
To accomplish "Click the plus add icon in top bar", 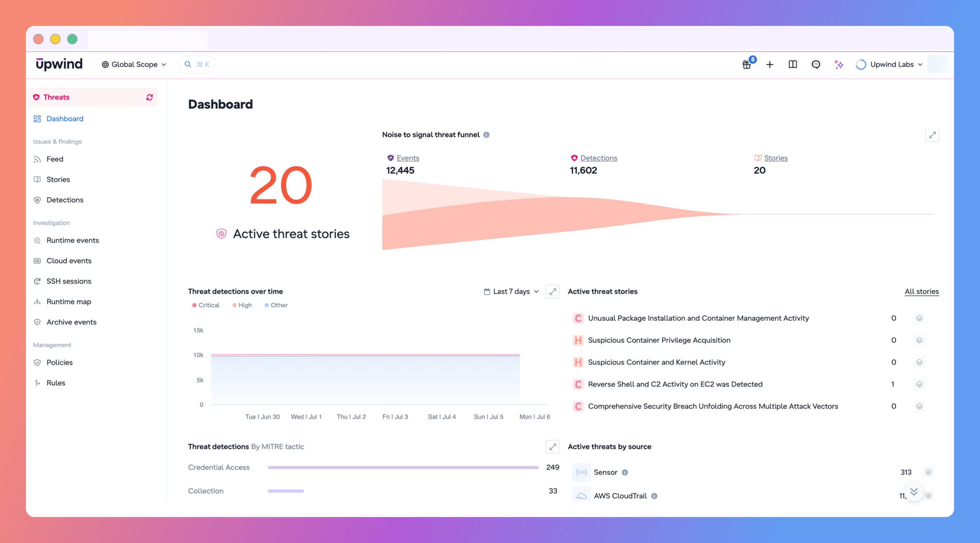I will (x=770, y=65).
